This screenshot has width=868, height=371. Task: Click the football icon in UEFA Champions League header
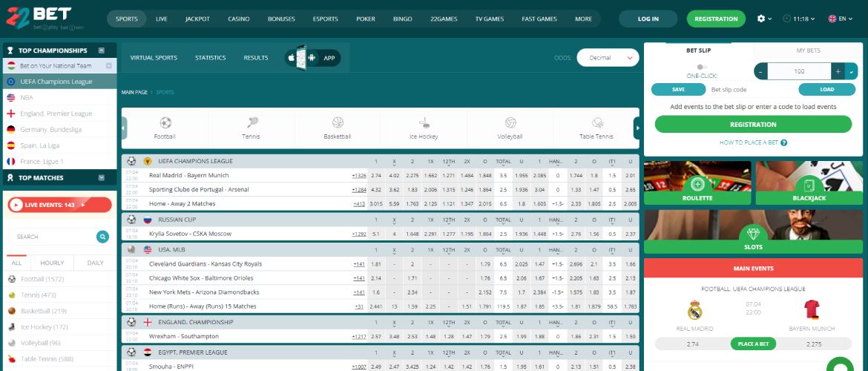point(131,161)
